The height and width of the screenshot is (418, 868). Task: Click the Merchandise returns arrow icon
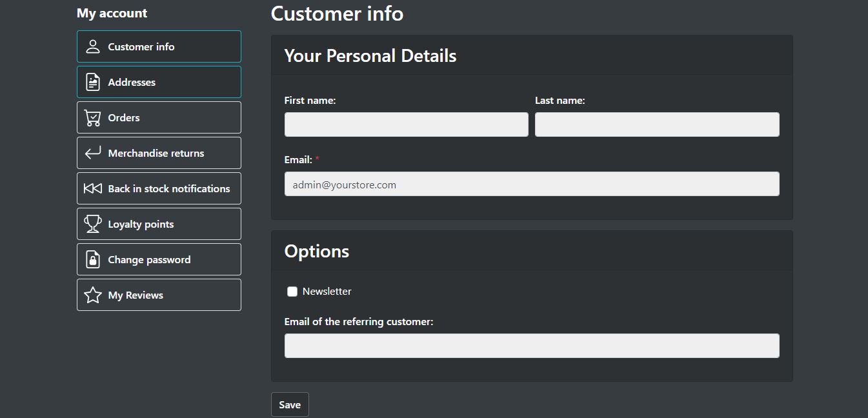click(x=93, y=153)
